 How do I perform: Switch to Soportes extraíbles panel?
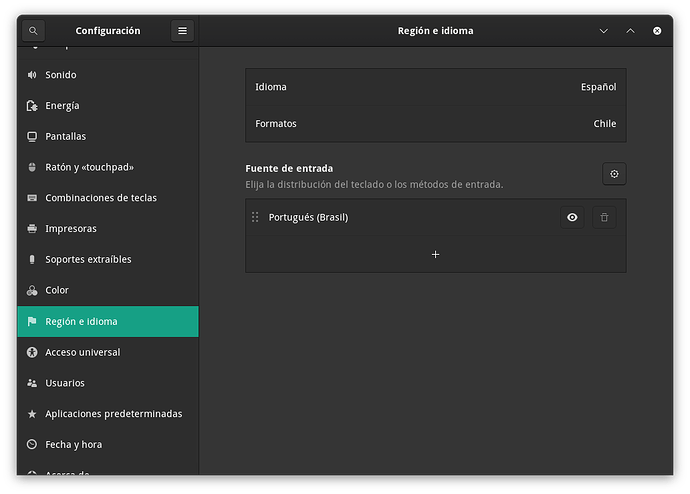coord(88,260)
